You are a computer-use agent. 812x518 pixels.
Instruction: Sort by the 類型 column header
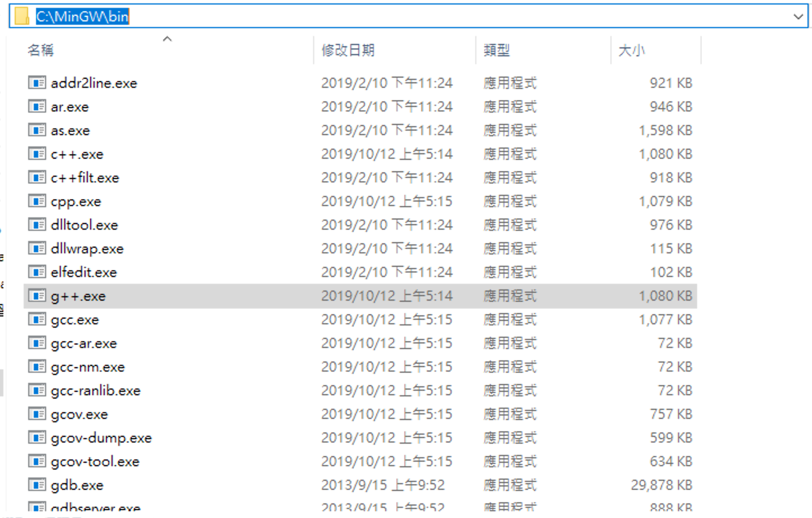(497, 51)
